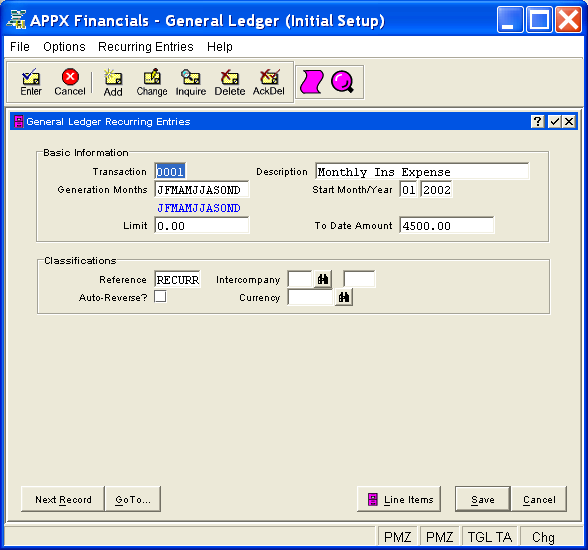Go to the Next Record
This screenshot has width=588, height=550.
[x=63, y=499]
